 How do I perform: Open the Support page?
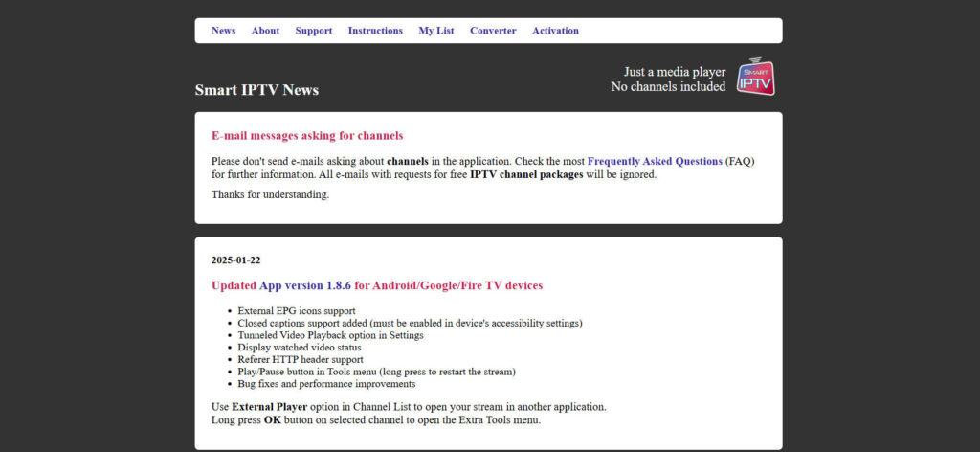[x=314, y=31]
